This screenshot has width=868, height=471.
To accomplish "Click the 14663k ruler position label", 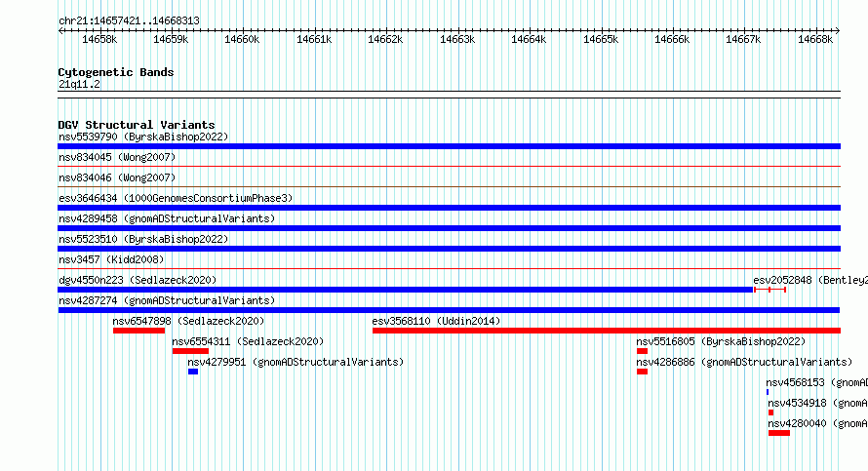I will click(x=457, y=39).
